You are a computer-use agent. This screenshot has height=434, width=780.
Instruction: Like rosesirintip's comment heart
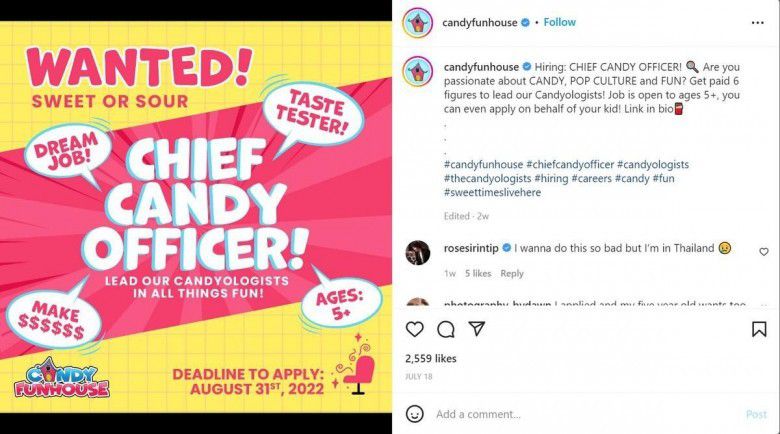point(764,252)
